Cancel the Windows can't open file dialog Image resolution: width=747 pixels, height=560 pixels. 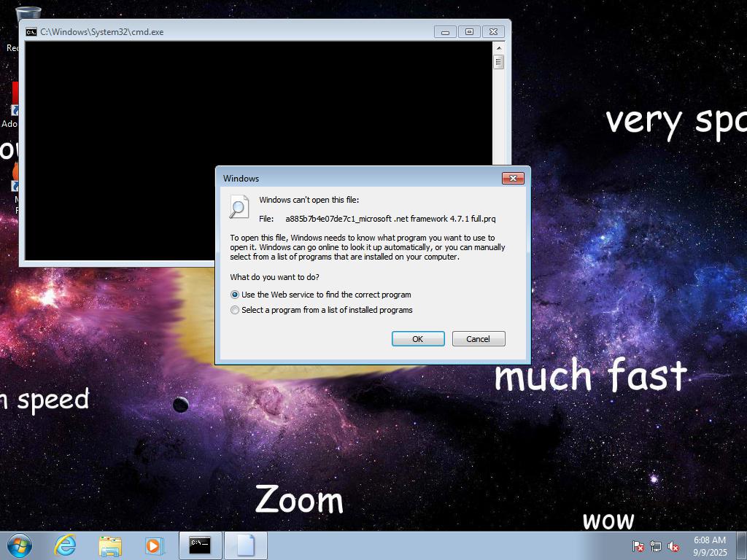click(x=479, y=339)
